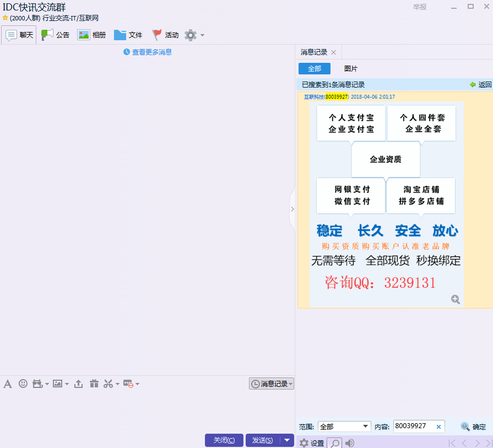Viewport: 493px width, 448px height.
Task: Open the 公告 announcements tab
Action: pyautogui.click(x=56, y=35)
